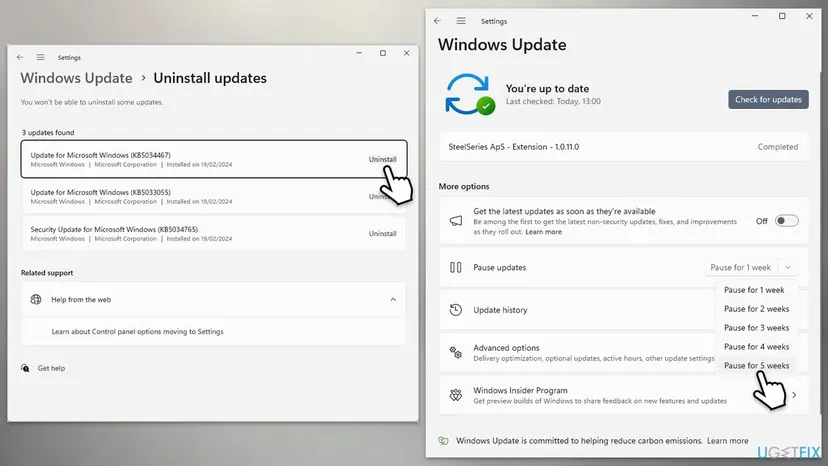Uninstall security update KB5034765
The image size is (828, 466).
tap(382, 234)
